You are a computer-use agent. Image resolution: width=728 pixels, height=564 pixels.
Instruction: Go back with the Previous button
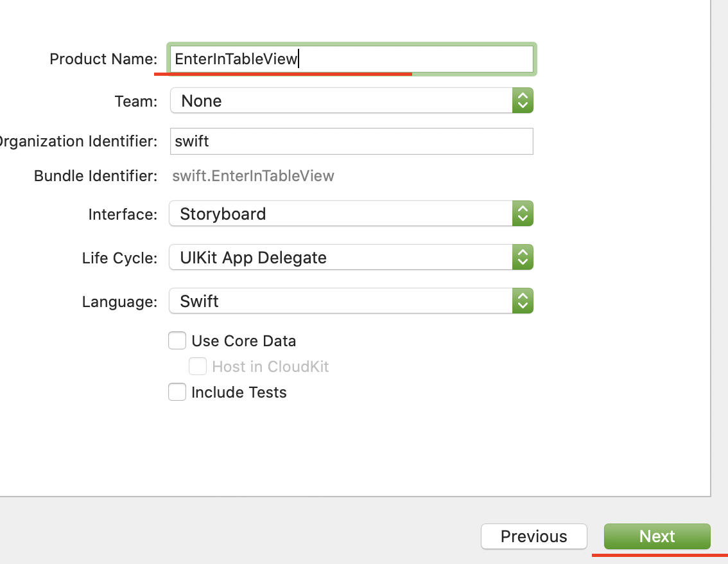533,536
